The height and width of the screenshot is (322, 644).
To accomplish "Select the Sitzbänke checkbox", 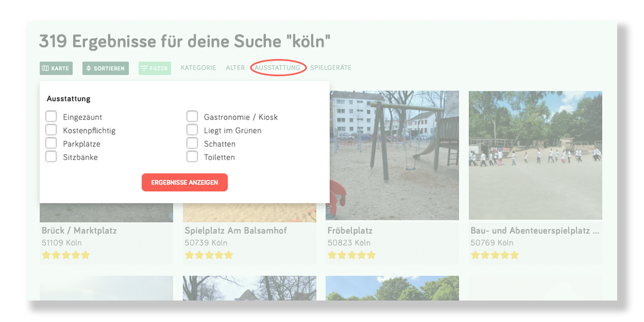I will pos(51,157).
